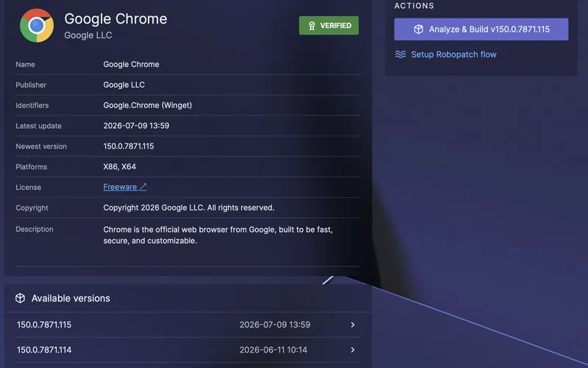Click the cube icon beside Available versions
588x368 pixels.
point(21,298)
